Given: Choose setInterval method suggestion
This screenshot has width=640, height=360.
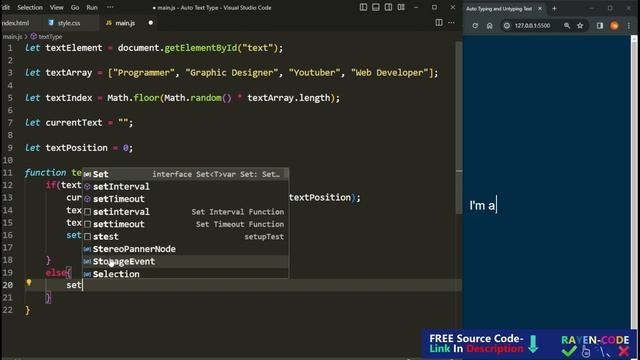Looking at the screenshot, I should 186,187.
